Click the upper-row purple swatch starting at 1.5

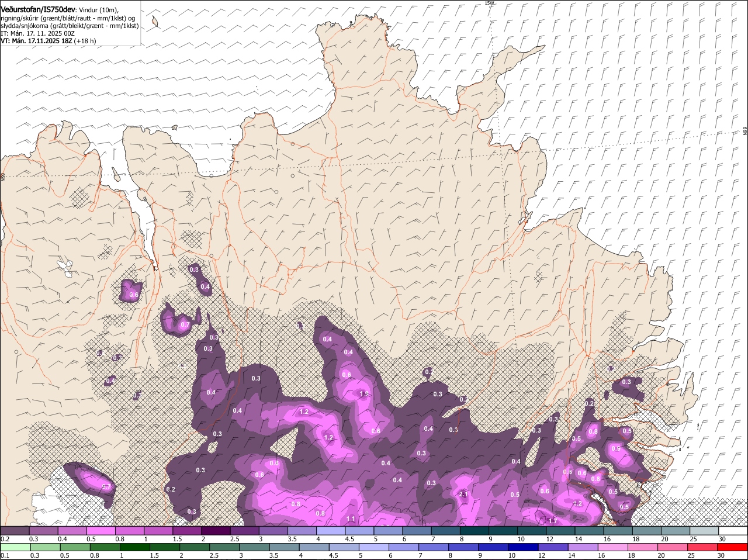(187, 531)
